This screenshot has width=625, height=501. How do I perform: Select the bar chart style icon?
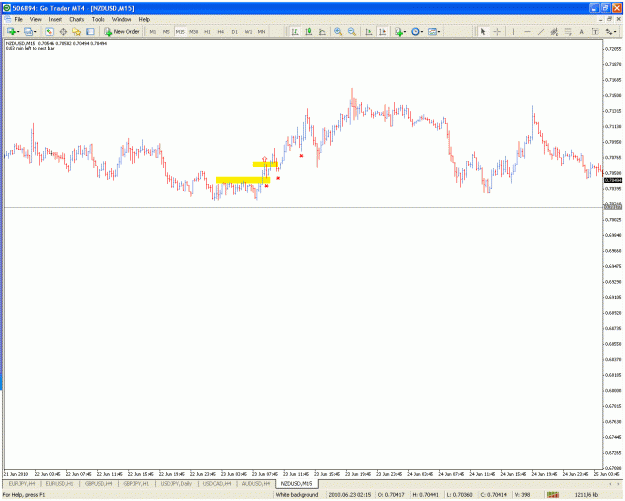click(295, 31)
